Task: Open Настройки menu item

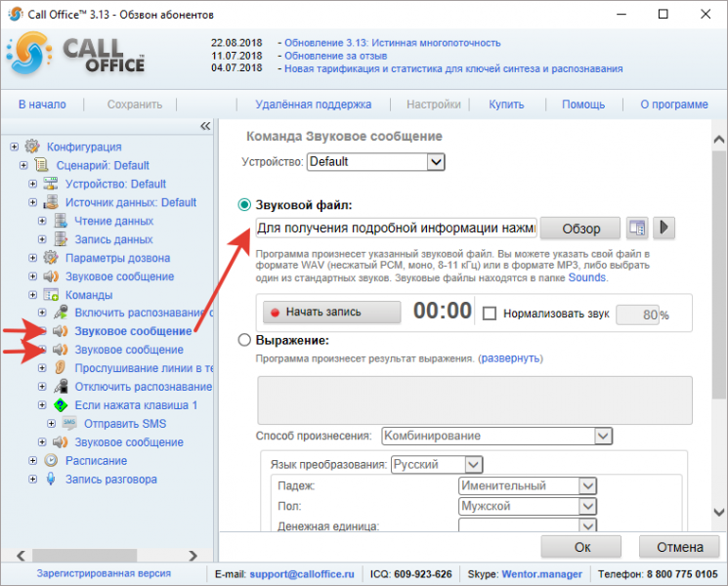Action: click(x=434, y=105)
